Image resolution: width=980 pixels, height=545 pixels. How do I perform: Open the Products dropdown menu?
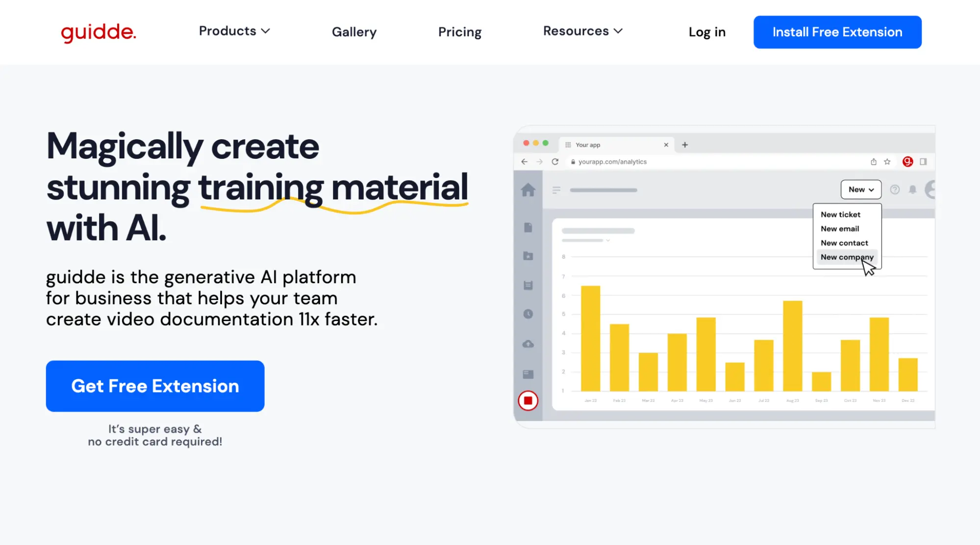234,31
